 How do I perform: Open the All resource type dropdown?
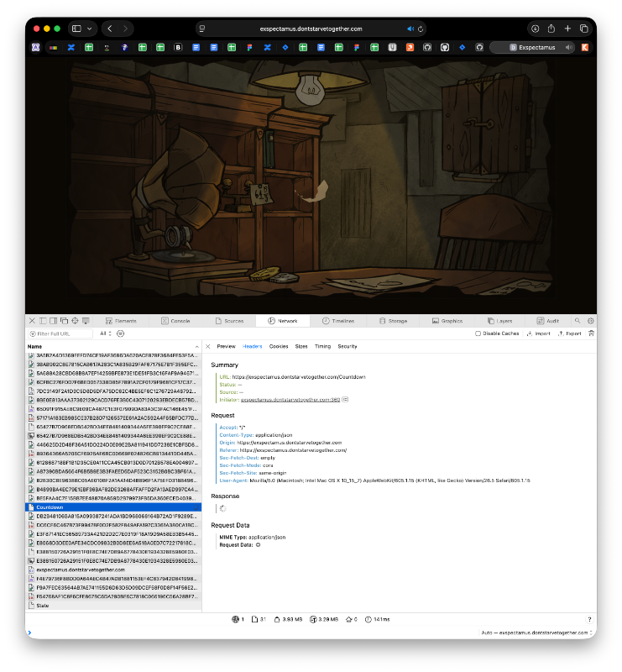(x=106, y=333)
